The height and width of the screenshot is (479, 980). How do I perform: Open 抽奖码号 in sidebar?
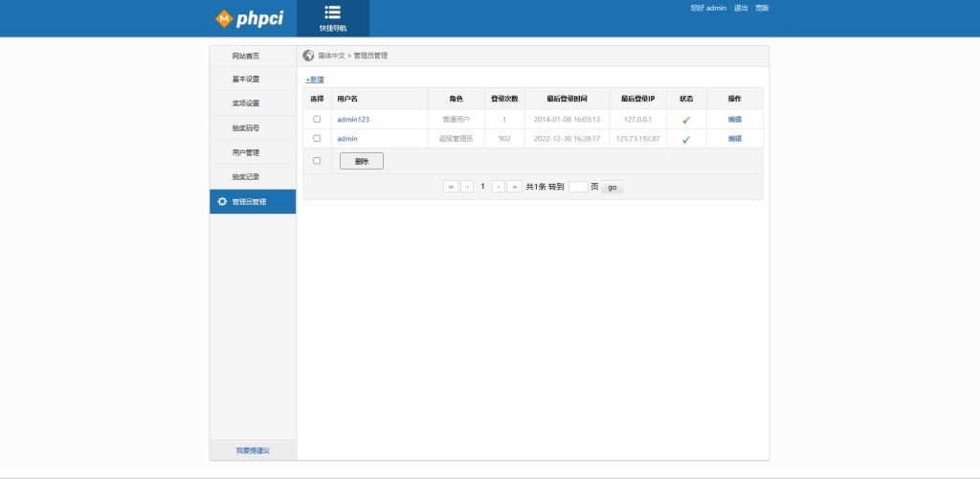click(x=253, y=128)
